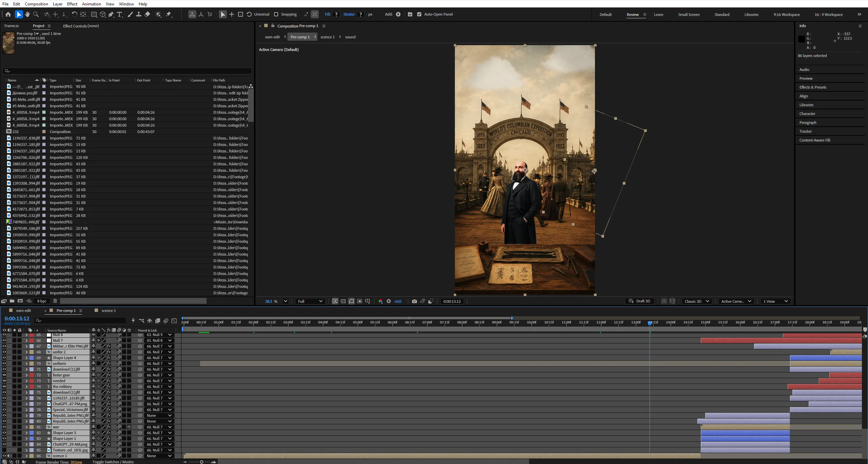868x464 pixels.
Task: Open the 1 View layout dropdown
Action: pos(776,301)
